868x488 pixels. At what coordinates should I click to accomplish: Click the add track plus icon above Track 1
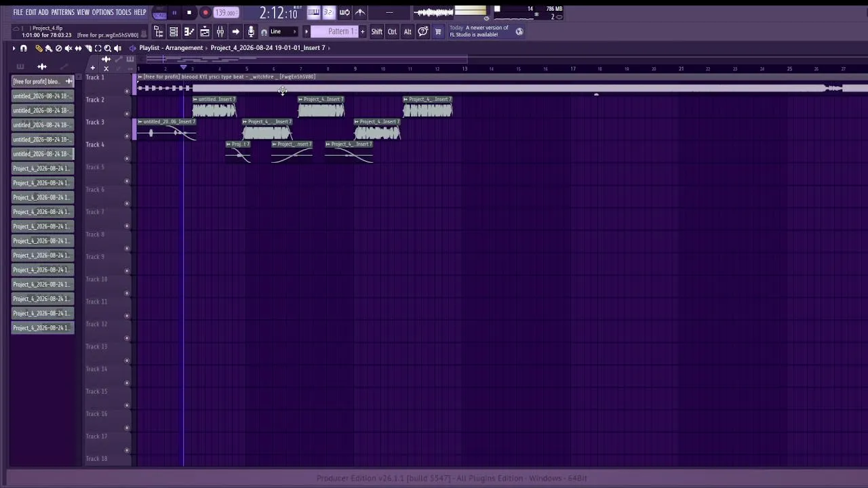(93, 68)
